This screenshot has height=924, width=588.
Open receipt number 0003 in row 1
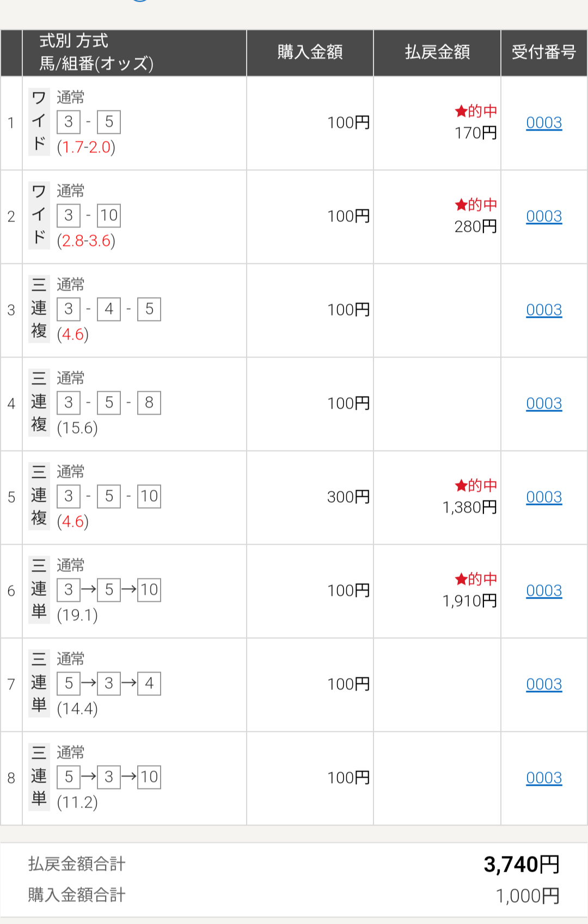(544, 123)
